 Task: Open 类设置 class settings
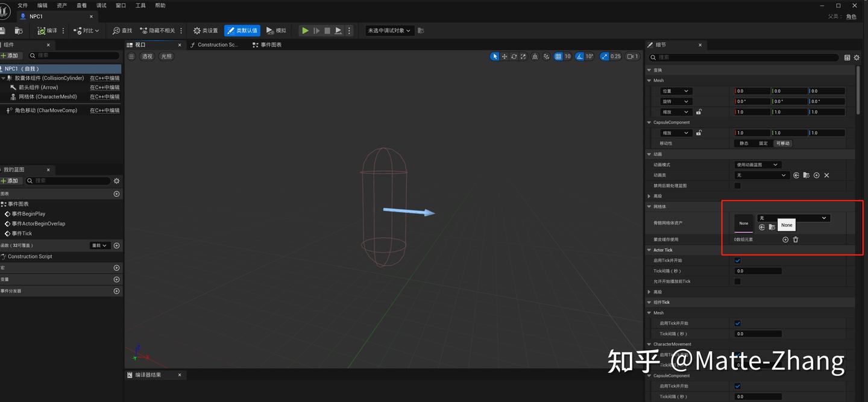(205, 30)
